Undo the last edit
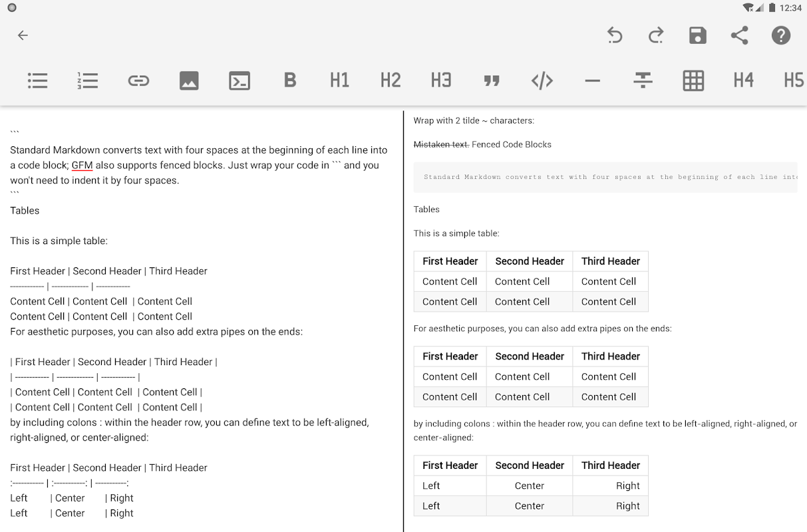 [x=615, y=35]
